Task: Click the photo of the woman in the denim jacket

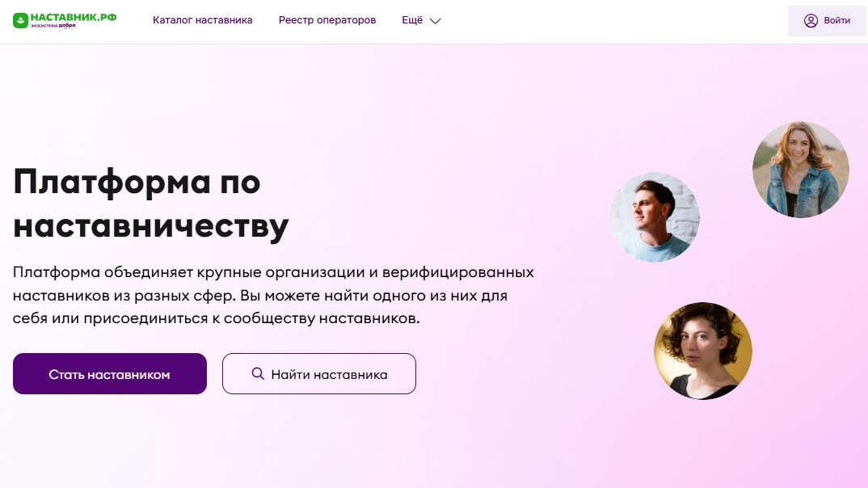Action: tap(800, 170)
